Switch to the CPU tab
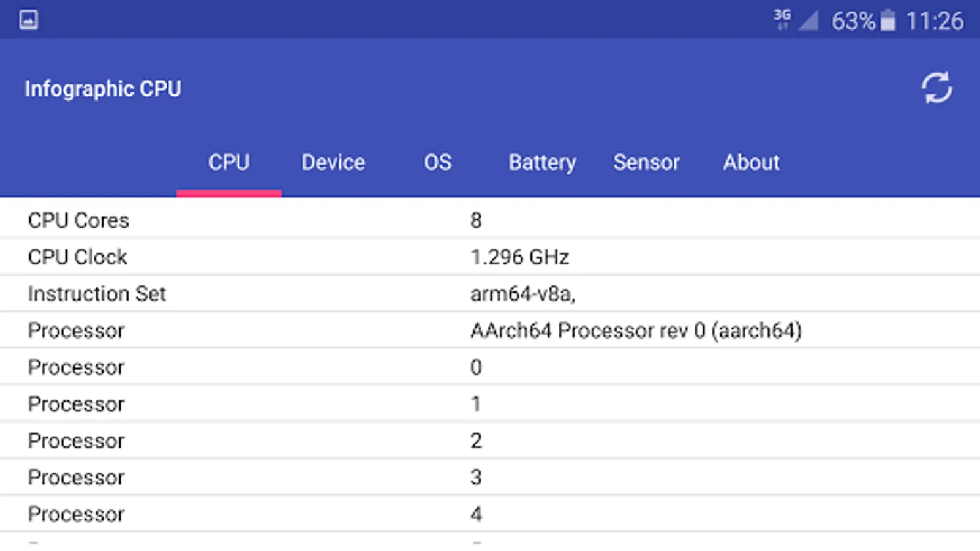Viewport: 980px width, 551px height. 228,163
